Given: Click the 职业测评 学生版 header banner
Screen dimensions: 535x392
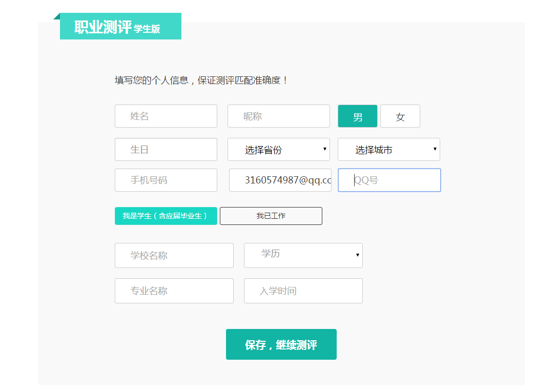Looking at the screenshot, I should pyautogui.click(x=120, y=26).
